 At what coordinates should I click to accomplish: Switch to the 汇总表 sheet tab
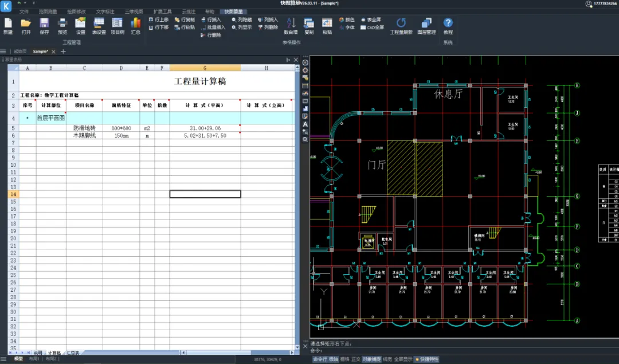pos(73,353)
